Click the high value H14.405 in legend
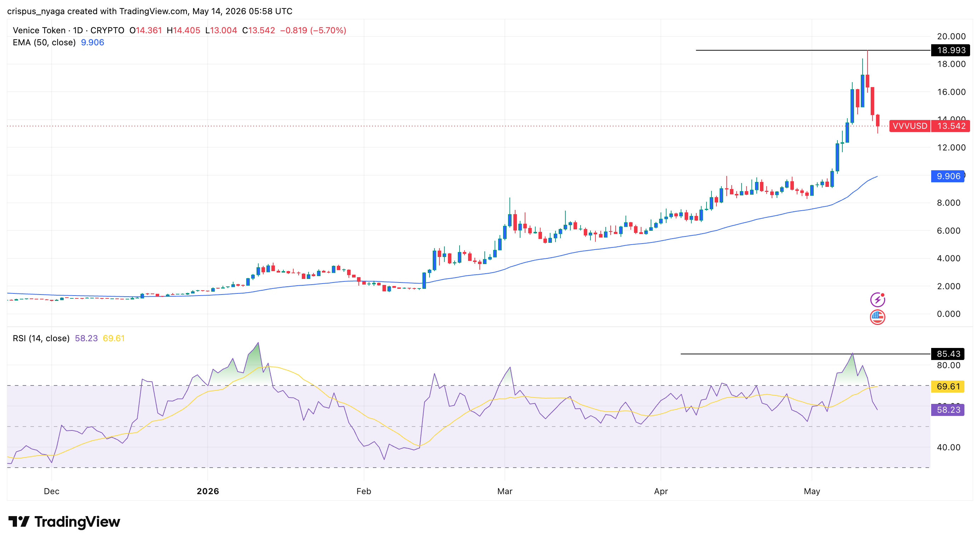 tap(183, 30)
